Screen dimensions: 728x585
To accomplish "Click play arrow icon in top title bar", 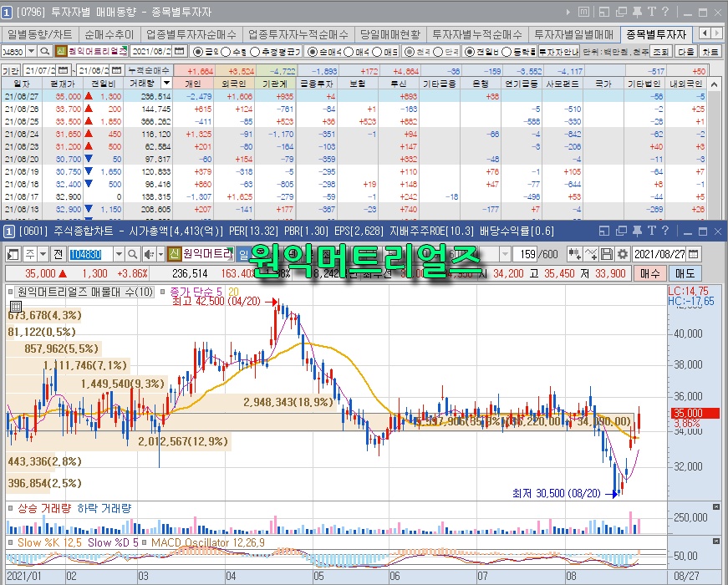I will point(568,12).
